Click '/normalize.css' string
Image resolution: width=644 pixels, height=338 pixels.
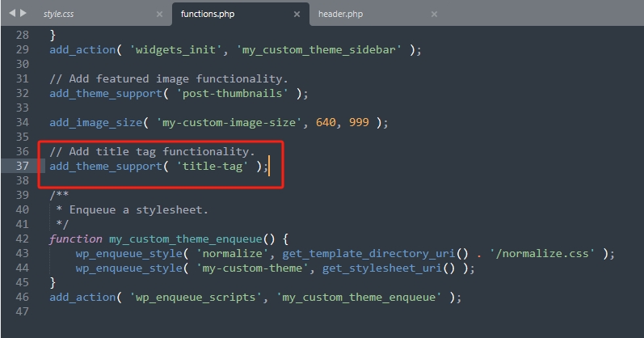pyautogui.click(x=542, y=253)
